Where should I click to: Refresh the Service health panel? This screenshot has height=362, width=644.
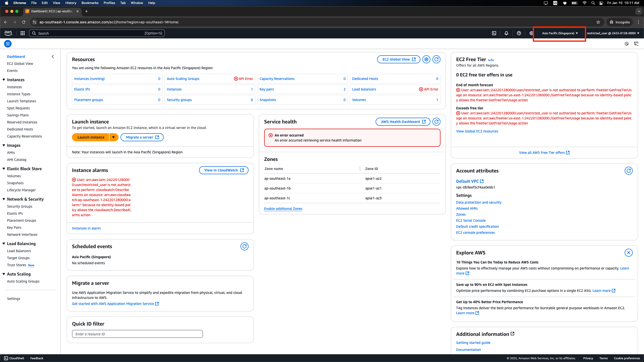click(436, 122)
